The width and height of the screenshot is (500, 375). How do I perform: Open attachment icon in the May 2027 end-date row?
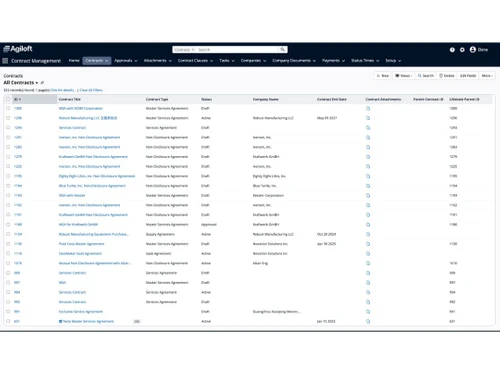click(x=368, y=118)
